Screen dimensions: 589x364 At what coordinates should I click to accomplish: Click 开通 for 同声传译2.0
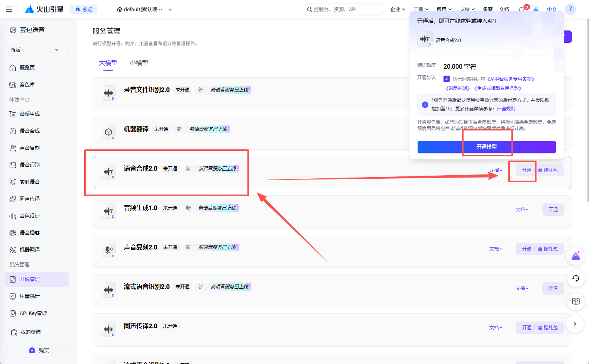(526, 328)
